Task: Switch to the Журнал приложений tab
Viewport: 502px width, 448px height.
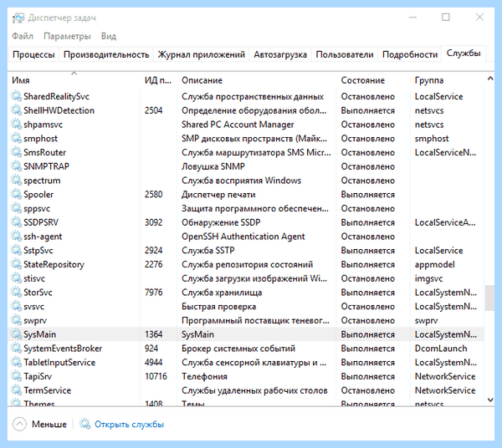Action: click(x=202, y=54)
